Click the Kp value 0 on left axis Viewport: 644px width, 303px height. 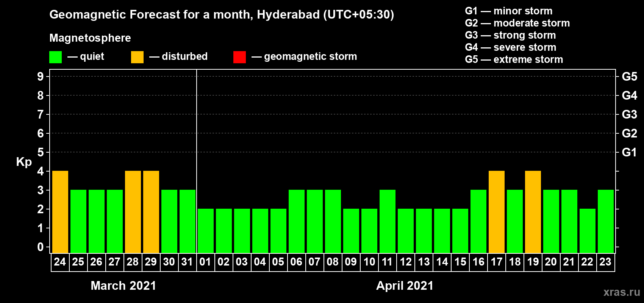[41, 247]
